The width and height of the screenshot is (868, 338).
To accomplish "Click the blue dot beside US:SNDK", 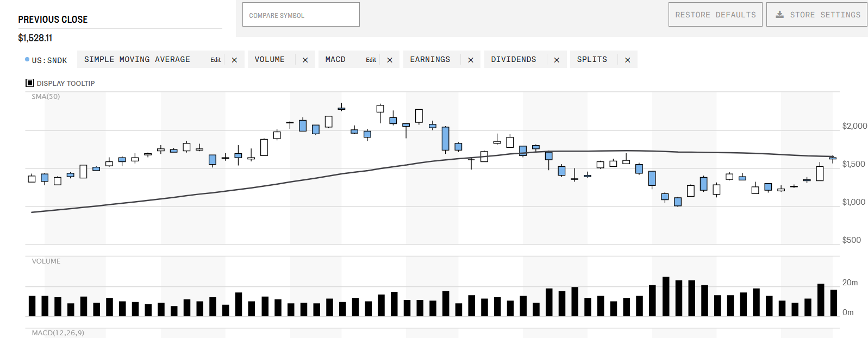I will 27,59.
